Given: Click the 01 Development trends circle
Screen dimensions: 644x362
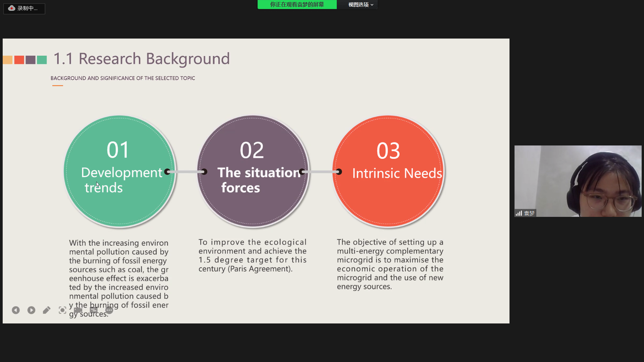Looking at the screenshot, I should coord(119,171).
